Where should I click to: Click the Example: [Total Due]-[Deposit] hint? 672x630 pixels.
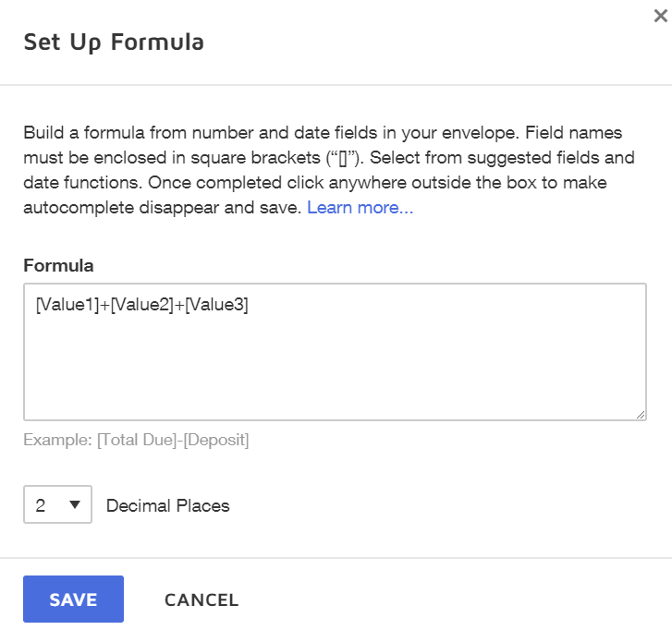(x=136, y=440)
